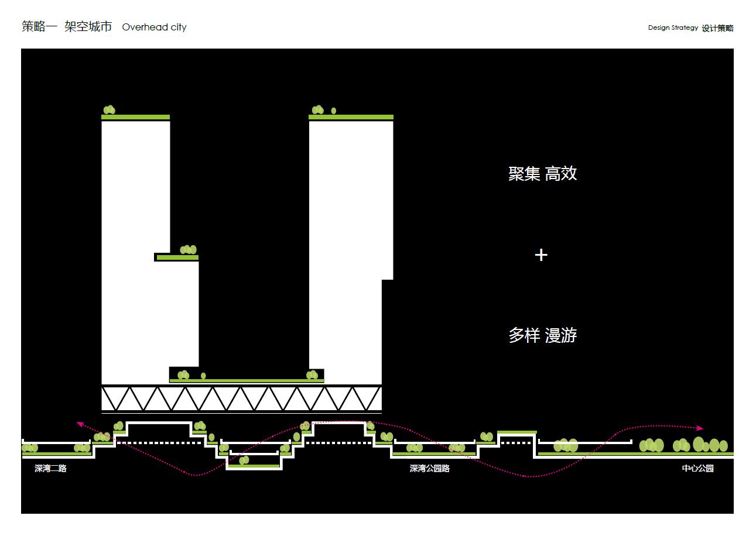Click the white plus sign between slogans
The image size is (756, 543).
541,255
